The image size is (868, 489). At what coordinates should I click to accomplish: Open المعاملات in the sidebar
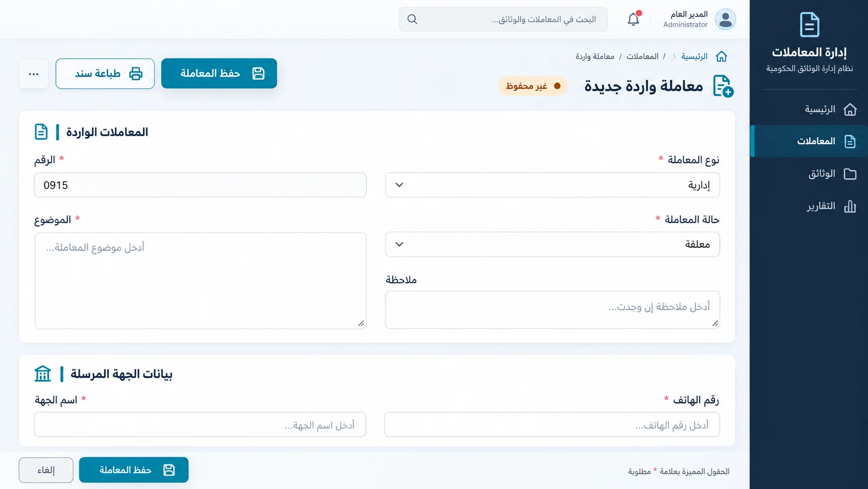809,141
